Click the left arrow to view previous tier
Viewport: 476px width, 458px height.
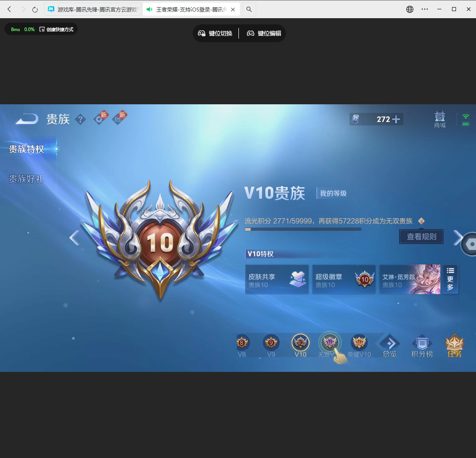click(74, 238)
